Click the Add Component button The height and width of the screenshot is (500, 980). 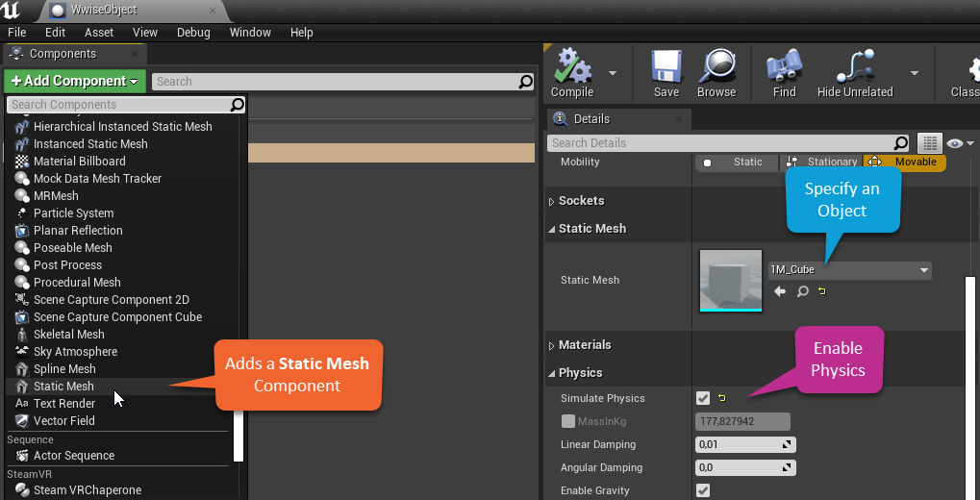[x=74, y=81]
